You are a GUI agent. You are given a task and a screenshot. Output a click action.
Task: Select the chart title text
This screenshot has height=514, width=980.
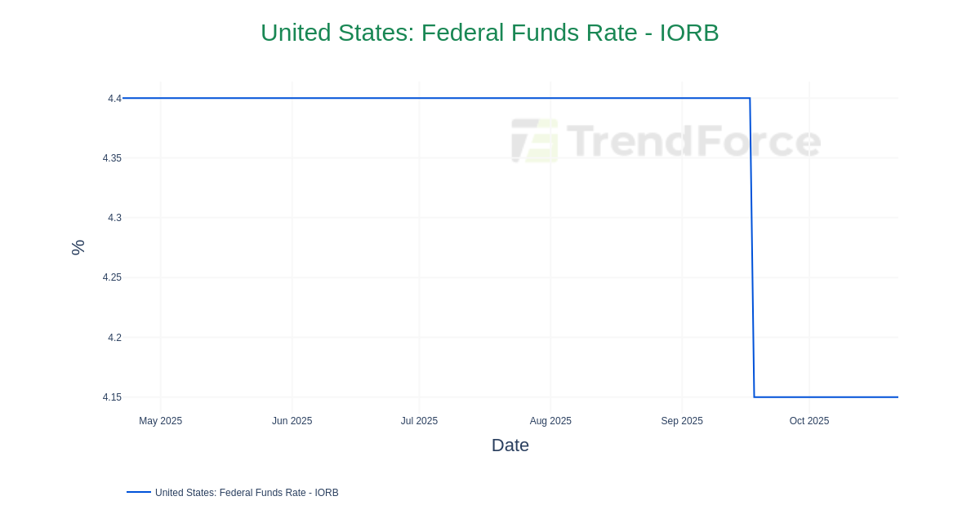point(489,33)
